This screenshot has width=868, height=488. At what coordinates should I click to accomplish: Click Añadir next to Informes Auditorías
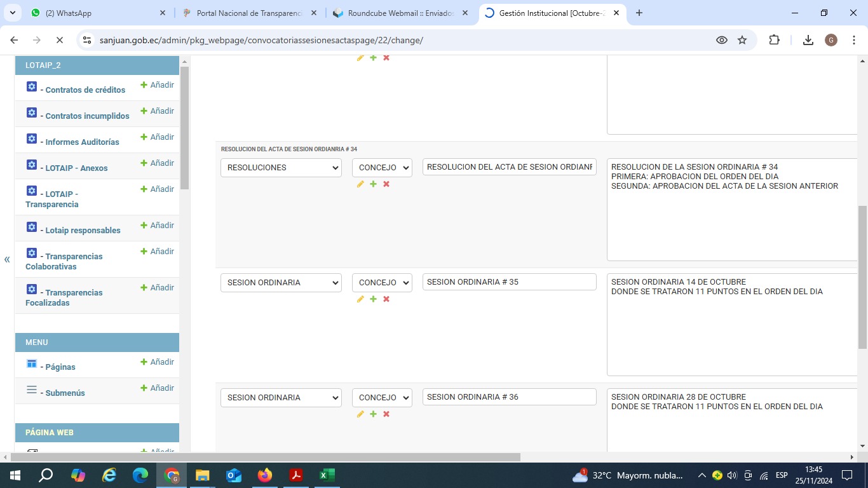(x=157, y=137)
